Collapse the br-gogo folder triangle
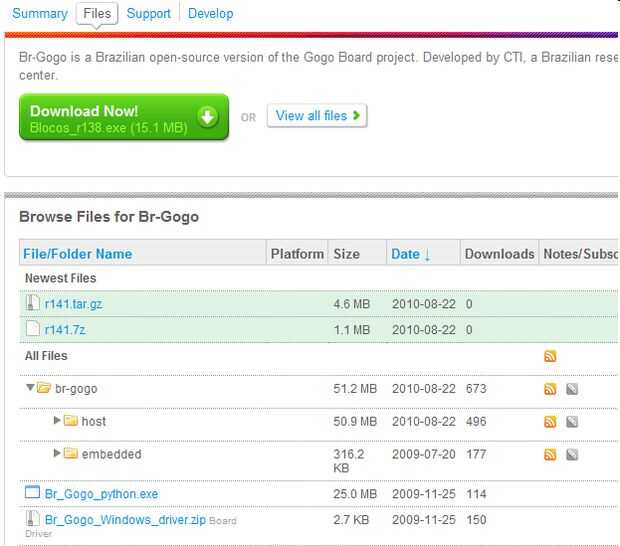The image size is (620, 546). pyautogui.click(x=30, y=387)
